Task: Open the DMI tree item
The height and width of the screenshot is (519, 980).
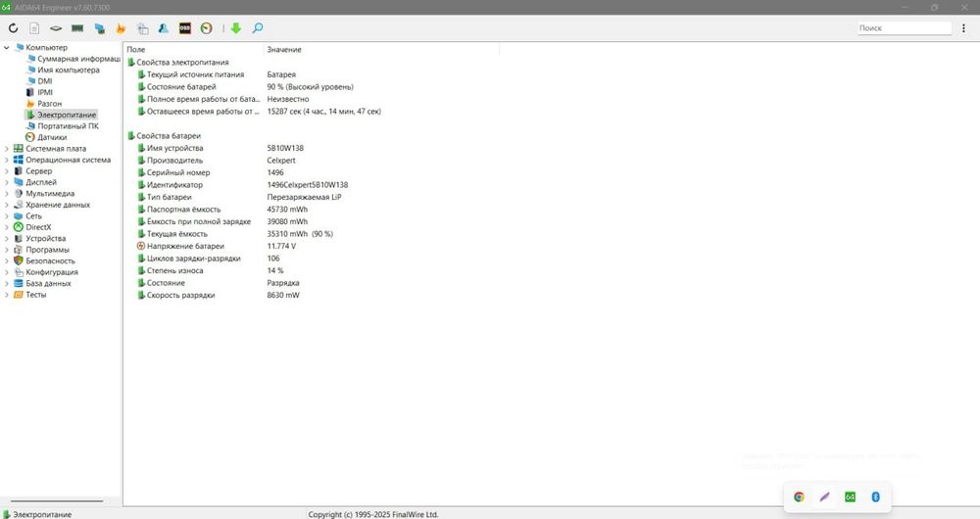Action: (x=39, y=81)
